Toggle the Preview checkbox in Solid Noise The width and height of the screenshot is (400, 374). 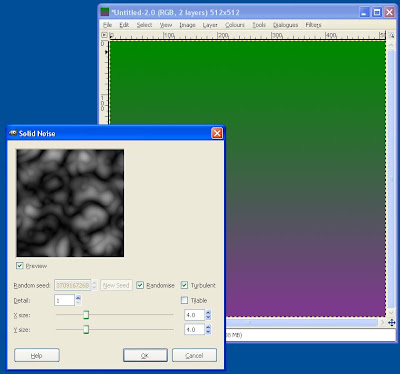click(20, 266)
